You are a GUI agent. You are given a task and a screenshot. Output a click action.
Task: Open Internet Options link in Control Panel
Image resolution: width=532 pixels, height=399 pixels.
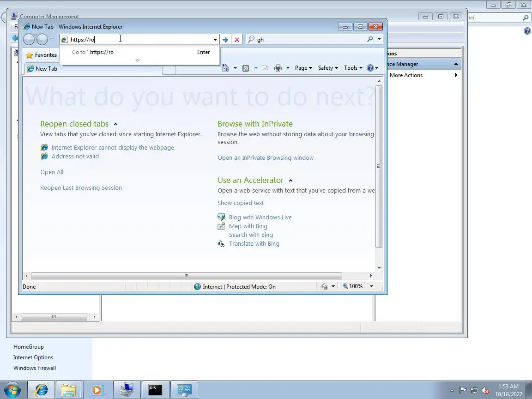33,357
